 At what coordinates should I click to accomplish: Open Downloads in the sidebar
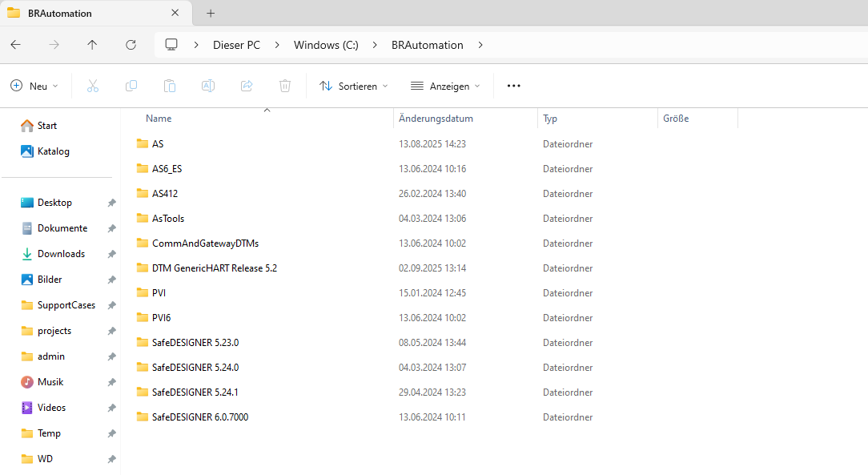coord(61,254)
